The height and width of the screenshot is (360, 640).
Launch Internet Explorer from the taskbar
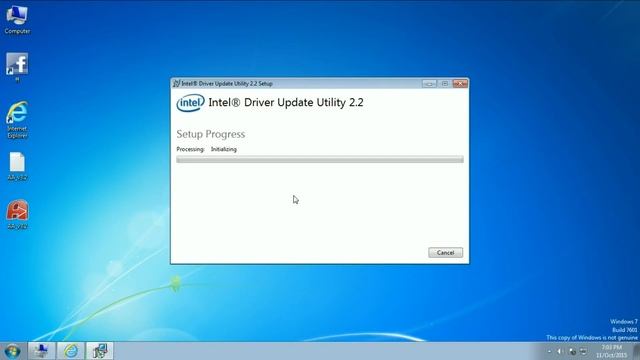point(70,351)
